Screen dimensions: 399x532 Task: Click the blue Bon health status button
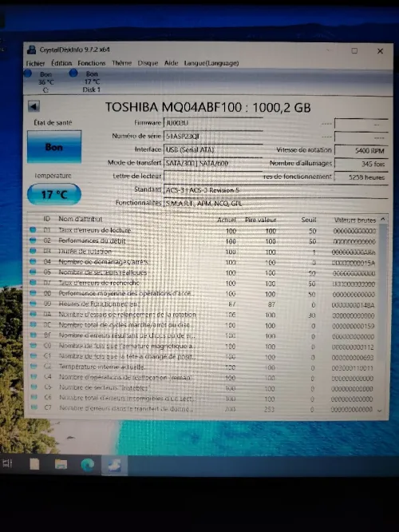54,146
